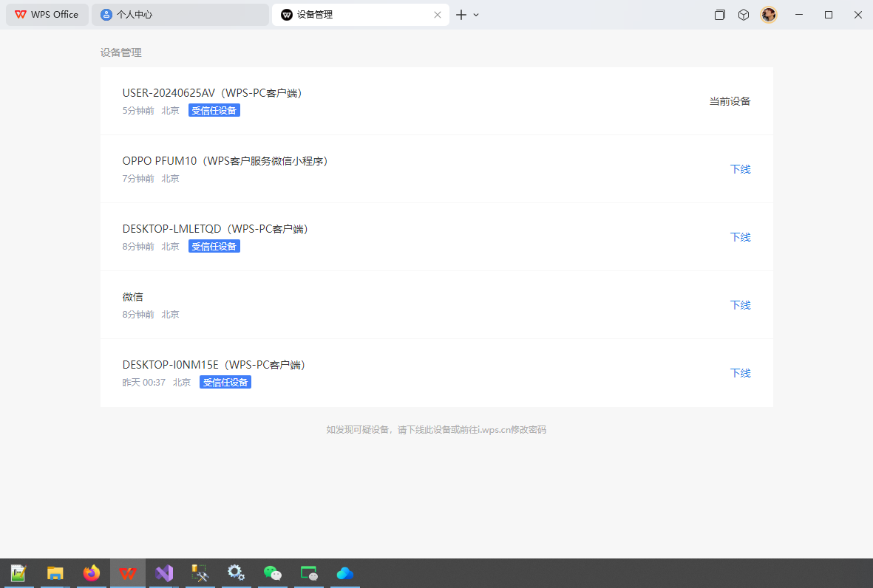Click the USER-20240625AV device name
Viewport: 873px width, 588px height.
tap(212, 93)
